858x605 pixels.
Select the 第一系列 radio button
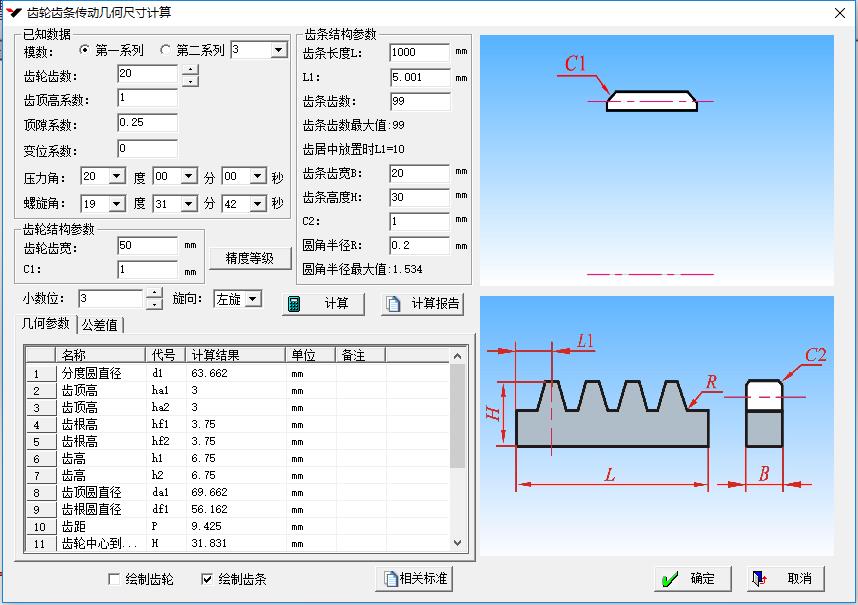pos(85,50)
